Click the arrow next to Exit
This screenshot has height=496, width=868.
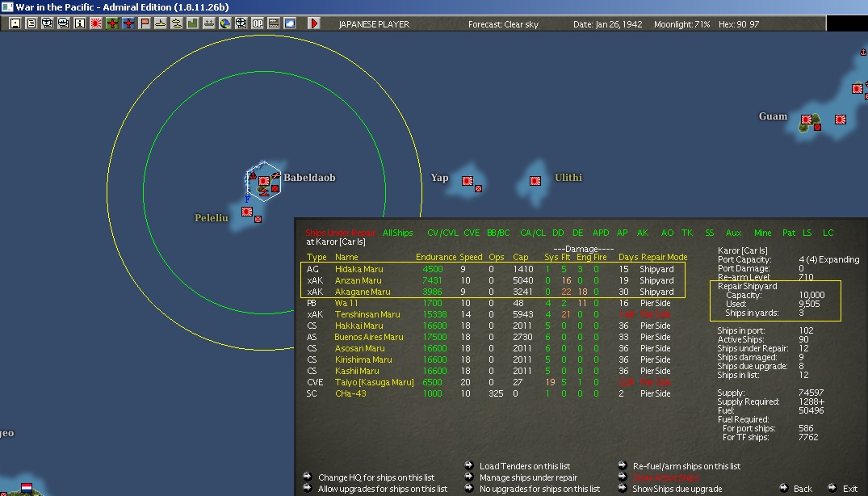[x=832, y=488]
